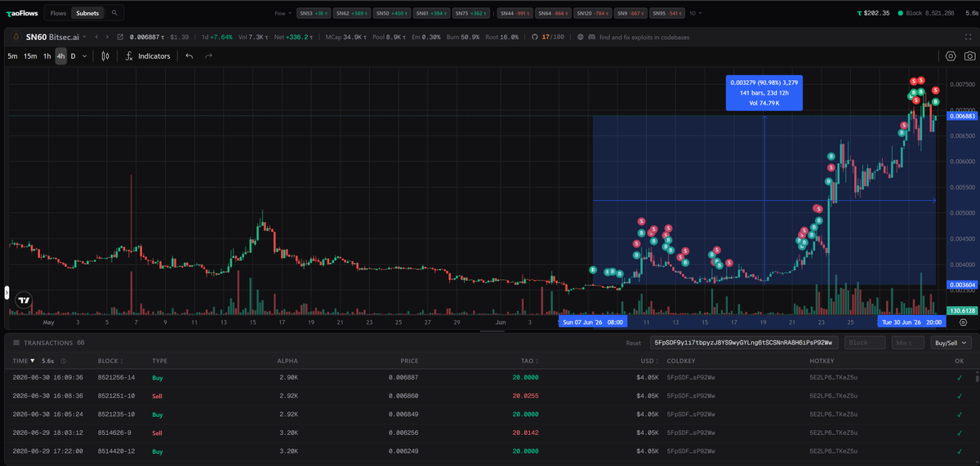Open SN62 +589 flow chip
This screenshot has width=980, height=466.
[x=353, y=13]
